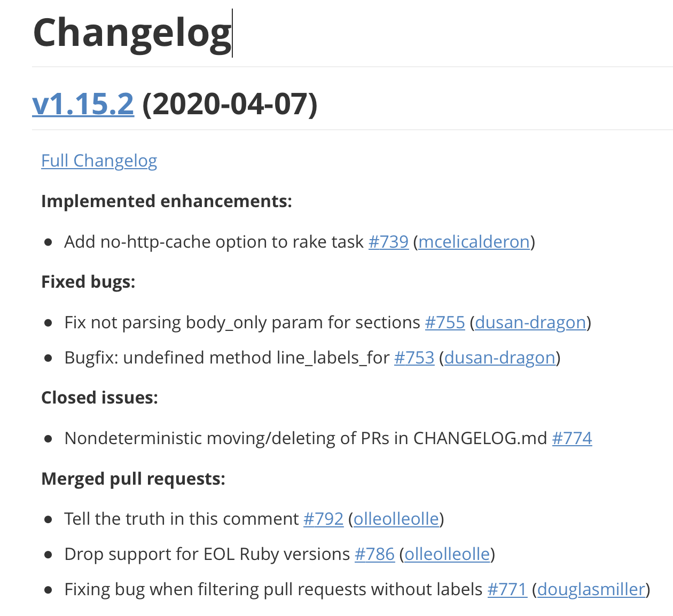Visit mcelicalderon's profile link
This screenshot has height=616, width=673.
point(474,242)
